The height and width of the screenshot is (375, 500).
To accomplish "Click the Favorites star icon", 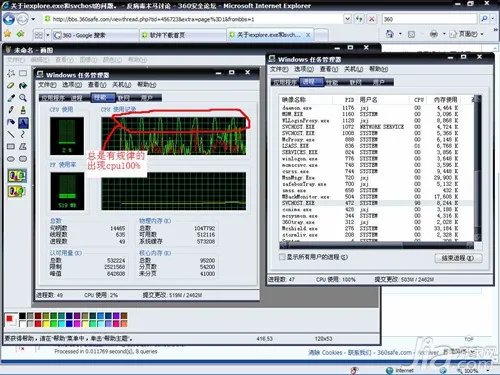I will click(8, 34).
